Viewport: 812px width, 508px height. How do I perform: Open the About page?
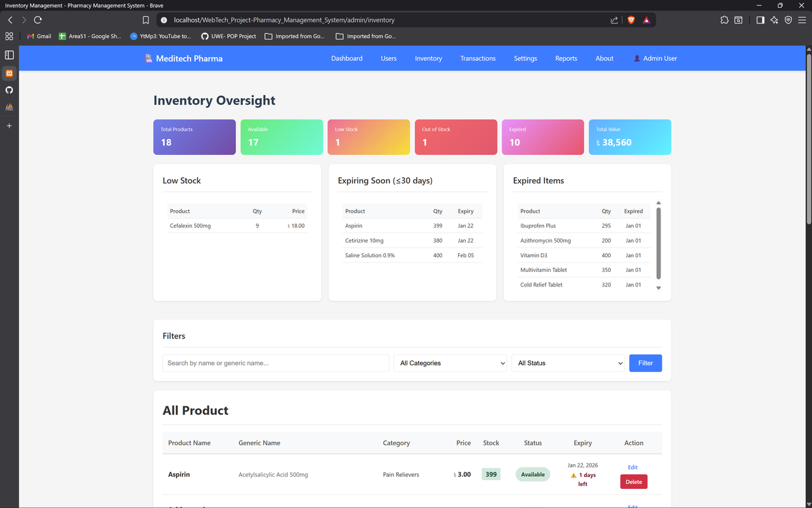click(605, 58)
